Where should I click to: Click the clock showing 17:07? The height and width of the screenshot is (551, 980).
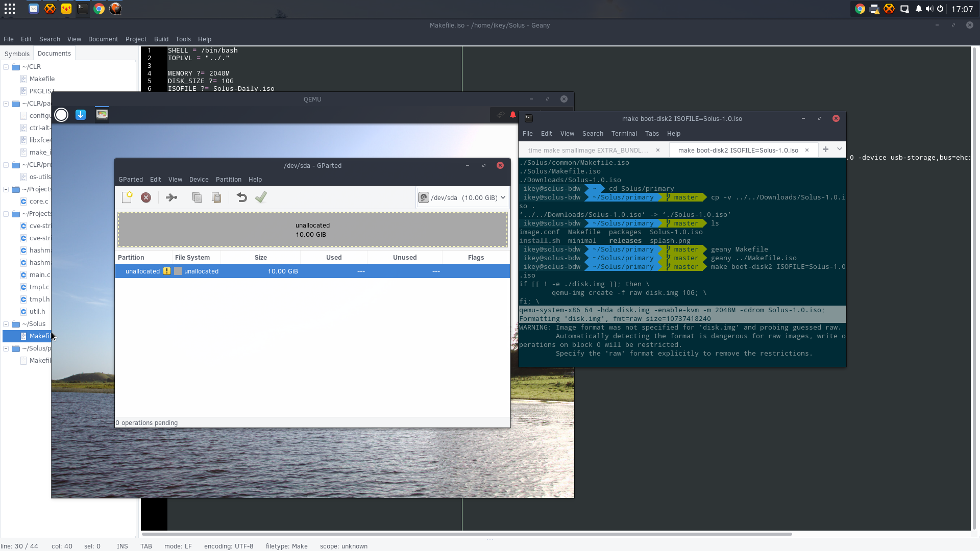(x=962, y=9)
